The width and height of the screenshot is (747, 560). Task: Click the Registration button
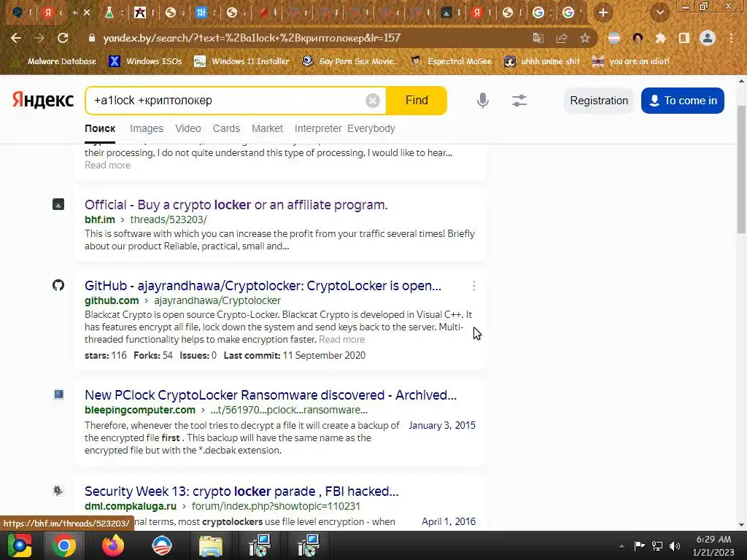click(x=599, y=101)
